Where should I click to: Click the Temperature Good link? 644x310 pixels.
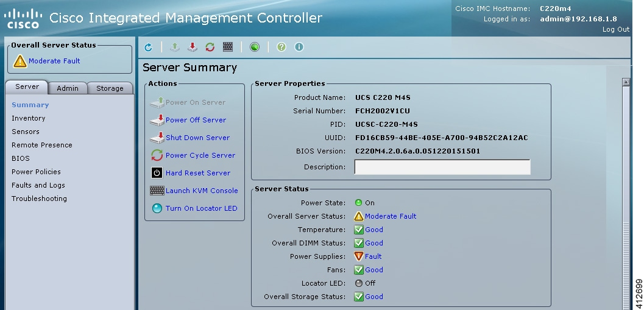tap(373, 230)
